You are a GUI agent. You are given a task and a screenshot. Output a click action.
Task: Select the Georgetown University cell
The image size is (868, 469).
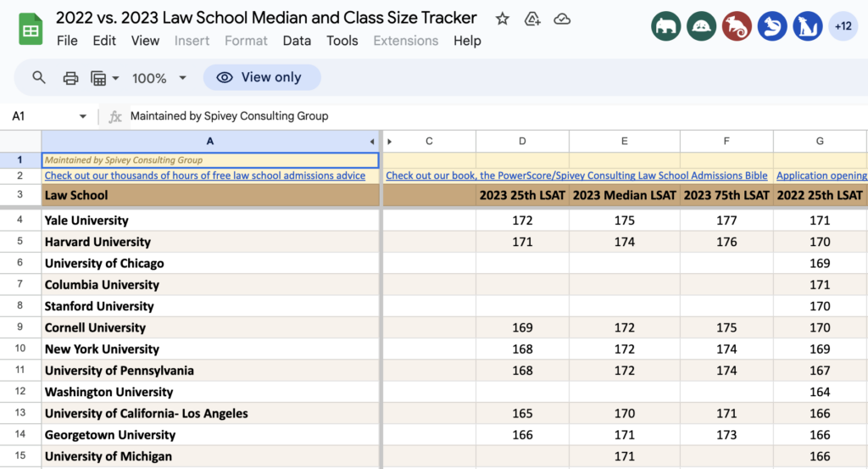click(x=210, y=435)
